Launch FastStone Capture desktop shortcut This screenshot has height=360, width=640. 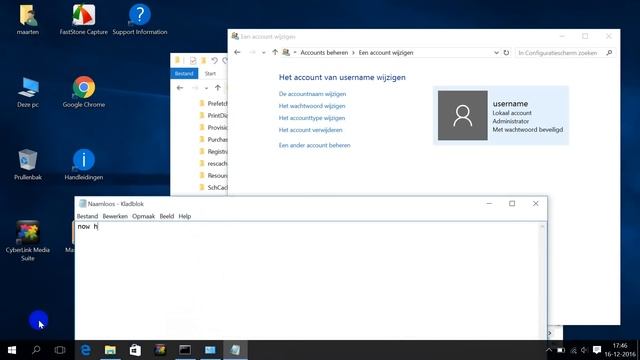[84, 19]
